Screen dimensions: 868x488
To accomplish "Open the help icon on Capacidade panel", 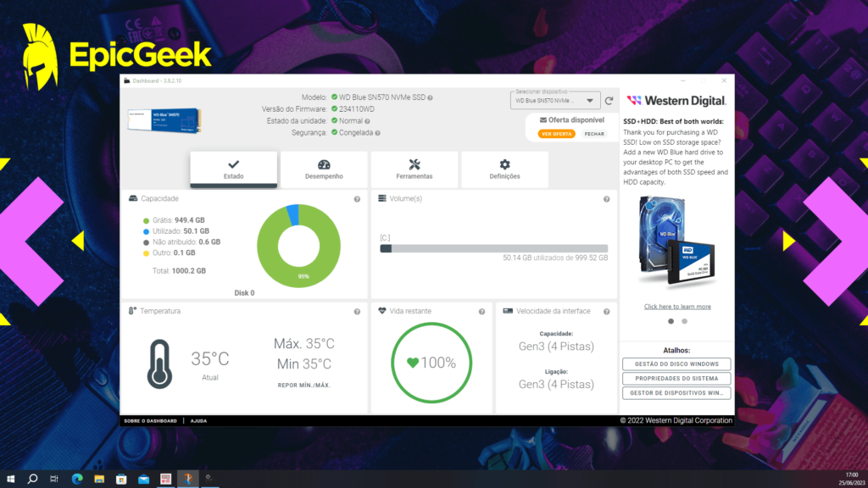I will tap(357, 198).
